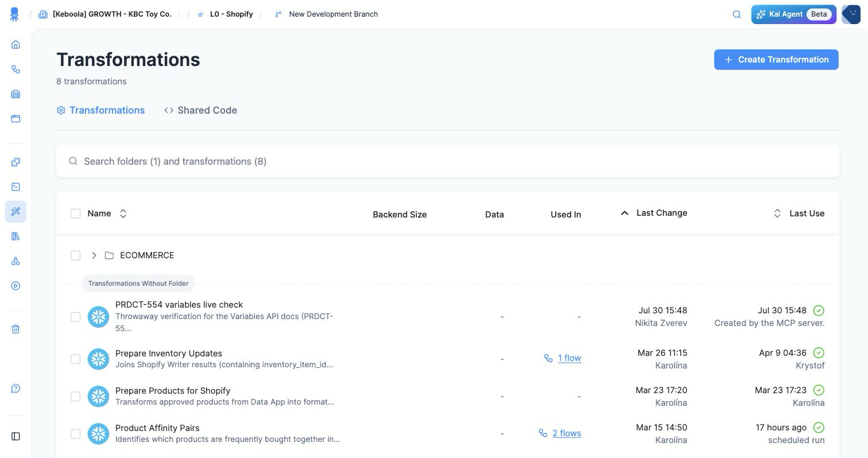Screen dimensions: 868x458
Task: Select the Transformations wand icon in sidebar
Action: (15, 212)
